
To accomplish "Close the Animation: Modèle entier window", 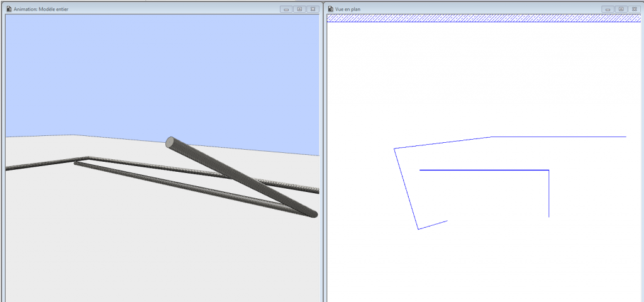I will 313,9.
